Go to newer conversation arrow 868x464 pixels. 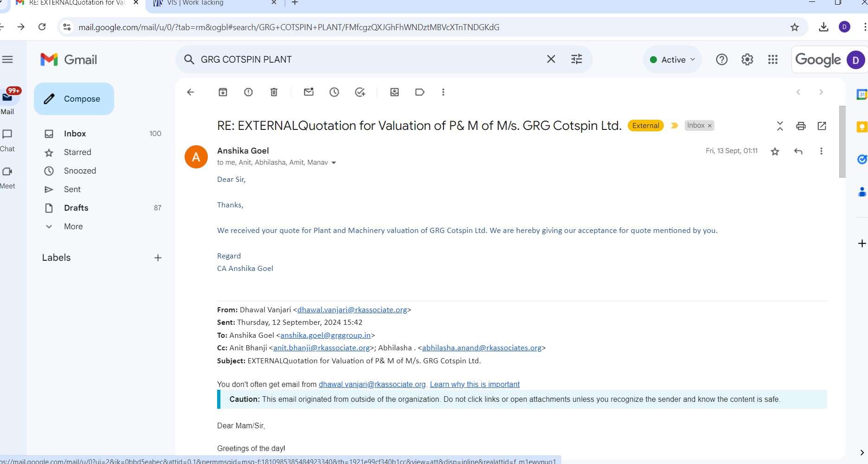click(x=798, y=92)
